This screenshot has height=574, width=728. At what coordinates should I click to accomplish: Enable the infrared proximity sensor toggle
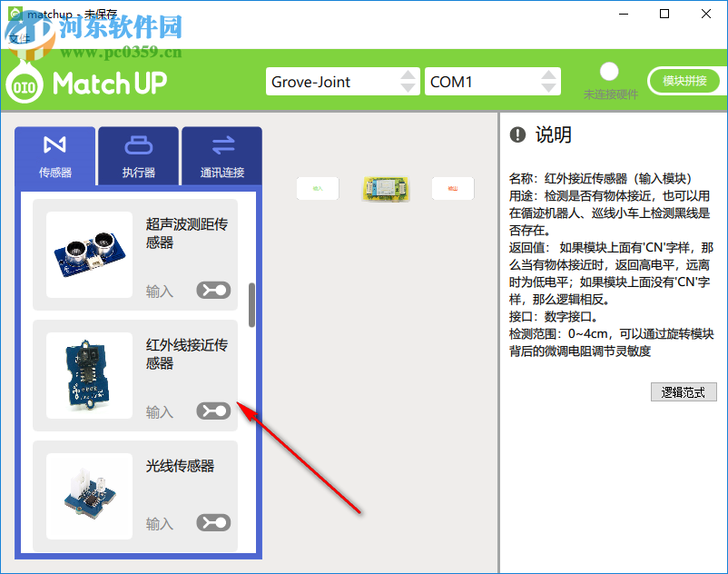(213, 410)
